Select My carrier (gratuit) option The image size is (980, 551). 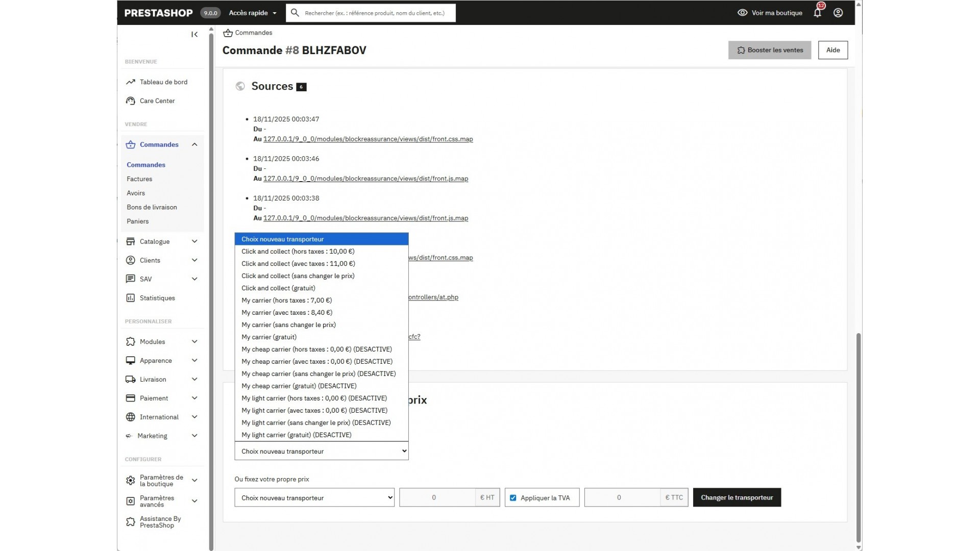(269, 337)
